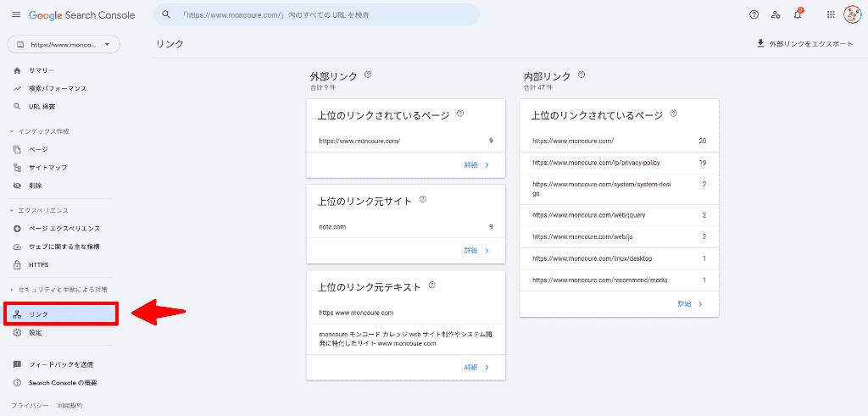Viewport: 868px width, 416px height.
Task: Click the URL inspection search field
Action: click(322, 15)
